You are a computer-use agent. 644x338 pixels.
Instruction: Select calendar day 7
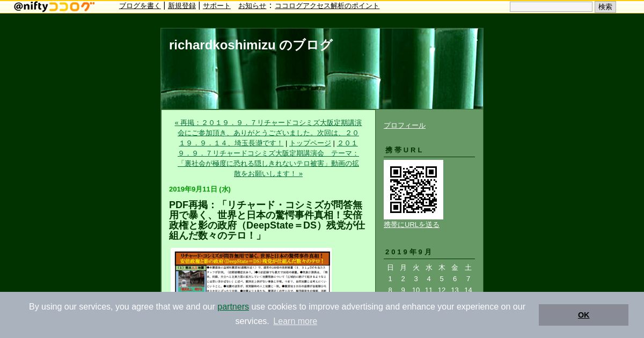coord(468,279)
